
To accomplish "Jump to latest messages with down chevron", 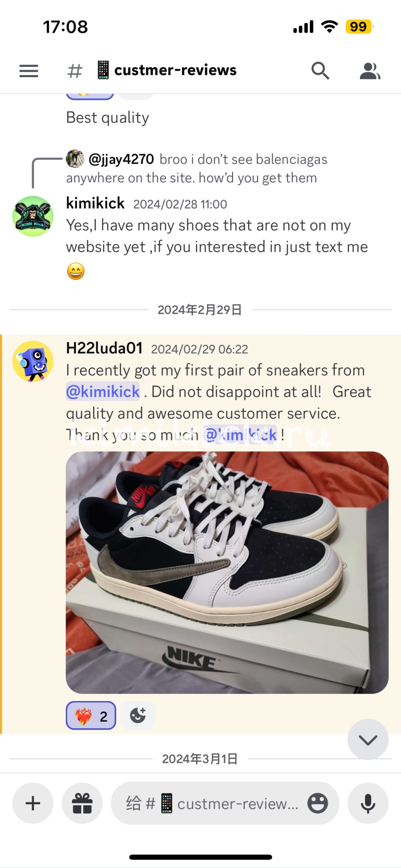I will [x=368, y=740].
